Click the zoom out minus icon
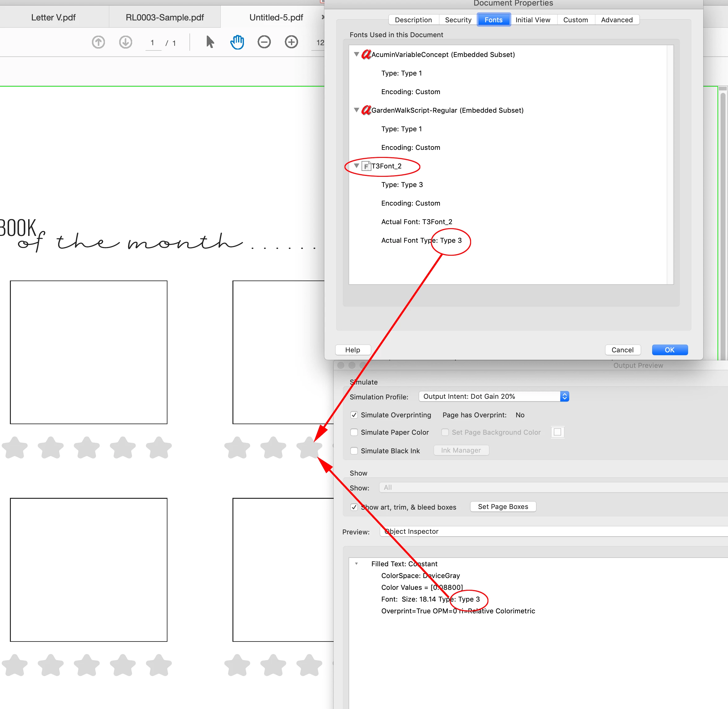 (x=264, y=42)
